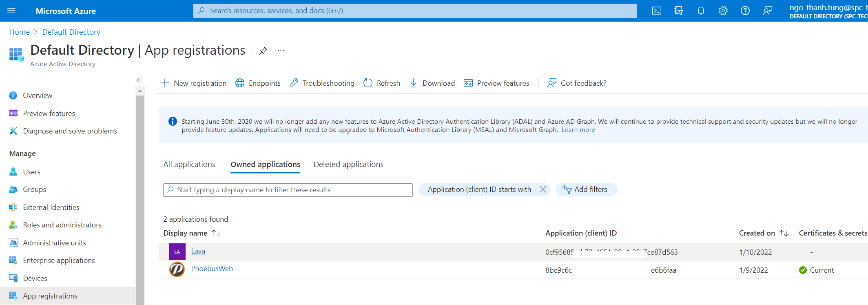Click Got feedback? in the toolbar
Image resolution: width=868 pixels, height=305 pixels.
(577, 83)
